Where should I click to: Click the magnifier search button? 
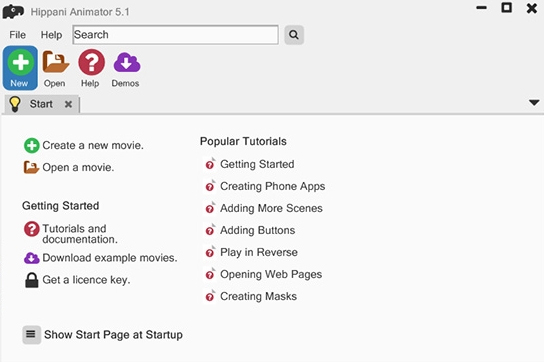pos(294,35)
